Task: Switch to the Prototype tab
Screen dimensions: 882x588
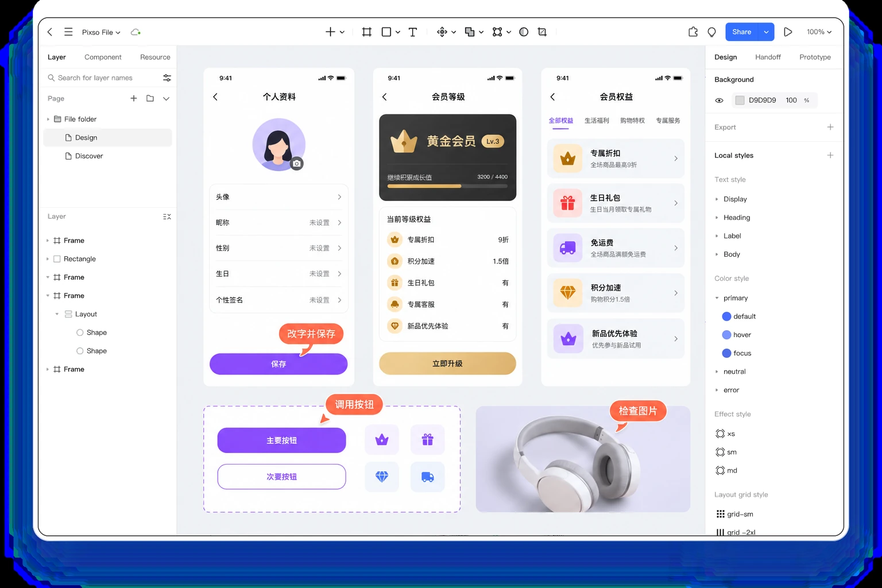Action: (x=815, y=57)
